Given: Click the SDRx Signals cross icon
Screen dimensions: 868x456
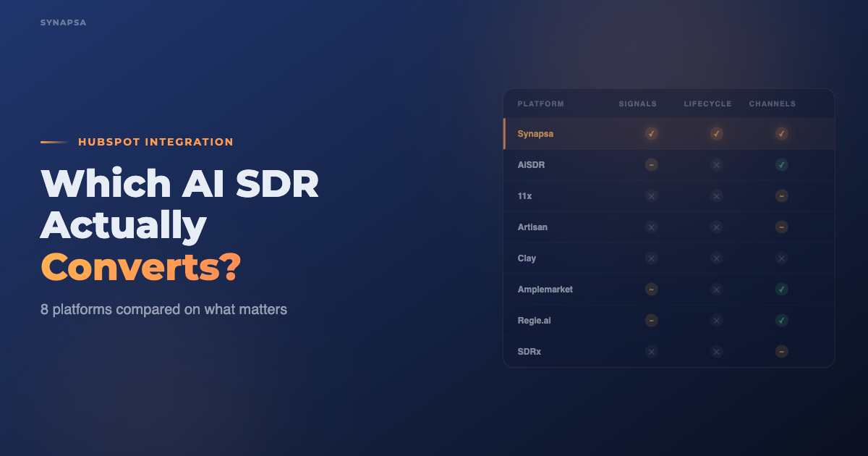Looking at the screenshot, I should coord(651,352).
